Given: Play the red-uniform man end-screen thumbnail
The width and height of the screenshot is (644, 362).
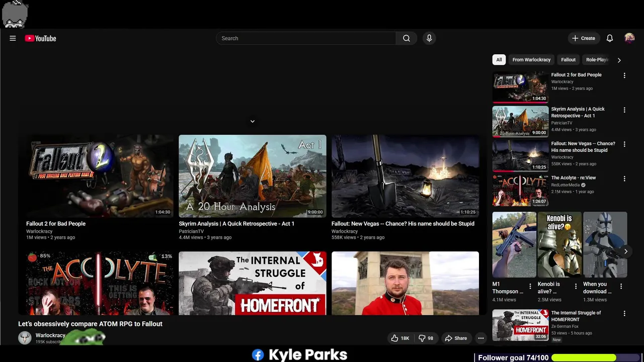Looking at the screenshot, I should point(405,284).
